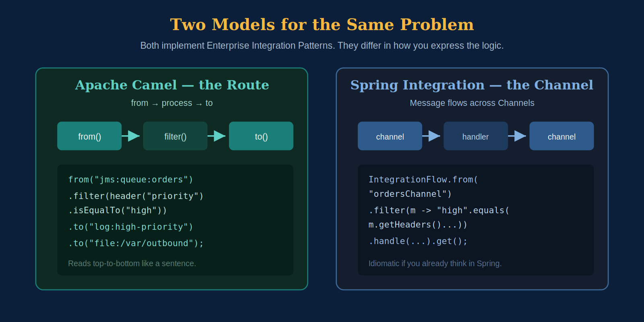Click the from() box in Camel route
The width and height of the screenshot is (644, 322).
89,136
